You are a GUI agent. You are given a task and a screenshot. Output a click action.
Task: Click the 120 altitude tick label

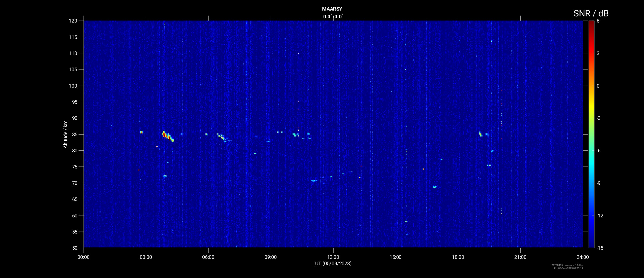[73, 21]
